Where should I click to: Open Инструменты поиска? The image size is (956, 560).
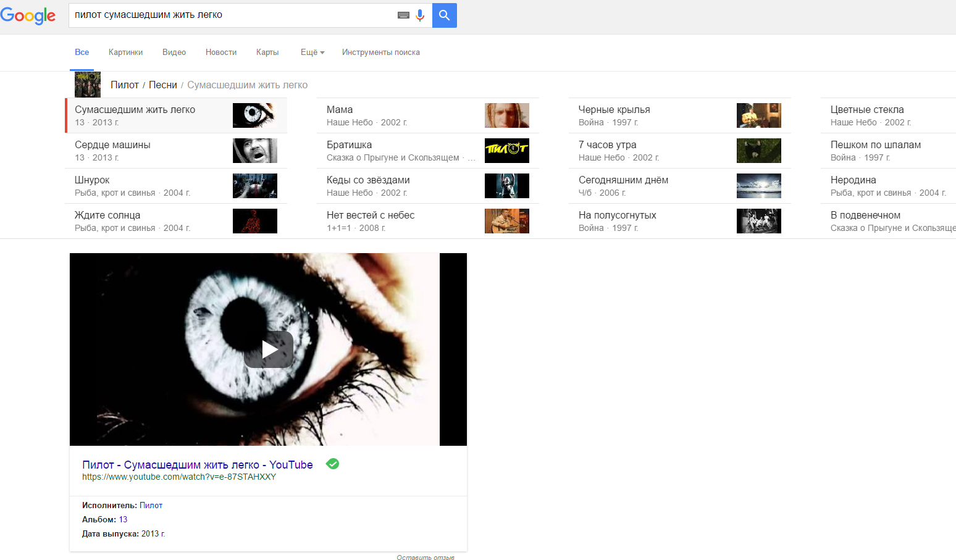(381, 52)
